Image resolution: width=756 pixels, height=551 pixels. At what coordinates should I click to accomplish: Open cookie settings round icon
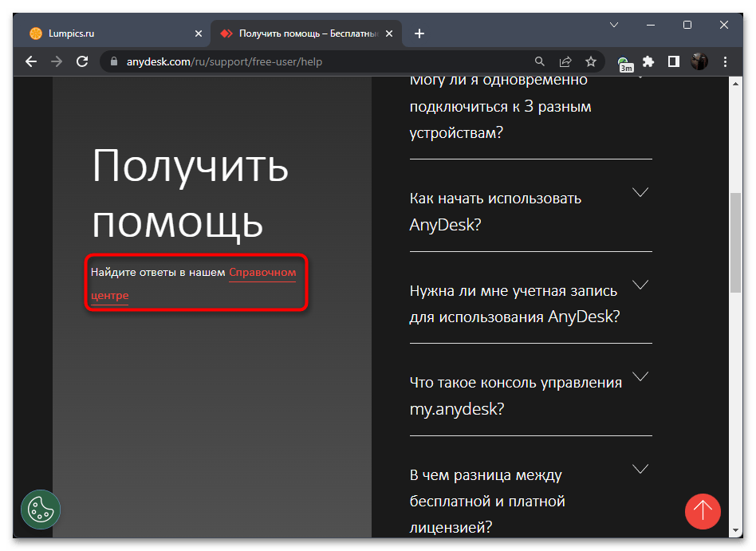pyautogui.click(x=41, y=510)
